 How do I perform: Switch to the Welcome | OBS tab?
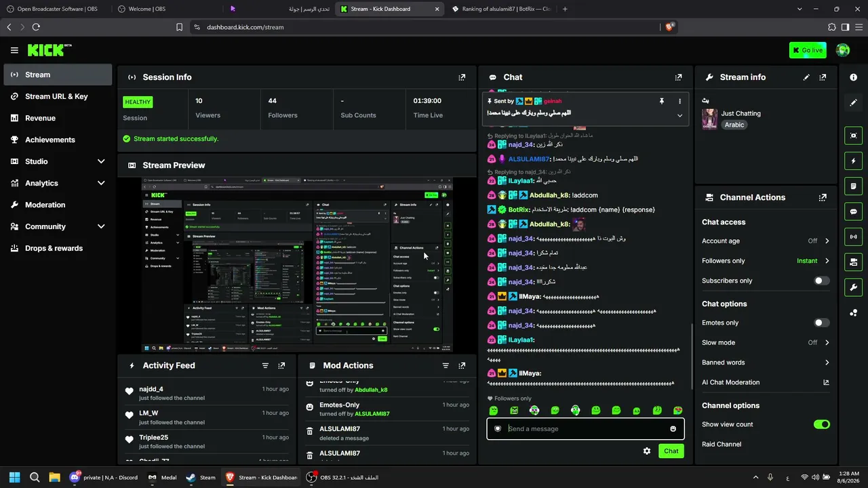(166, 9)
